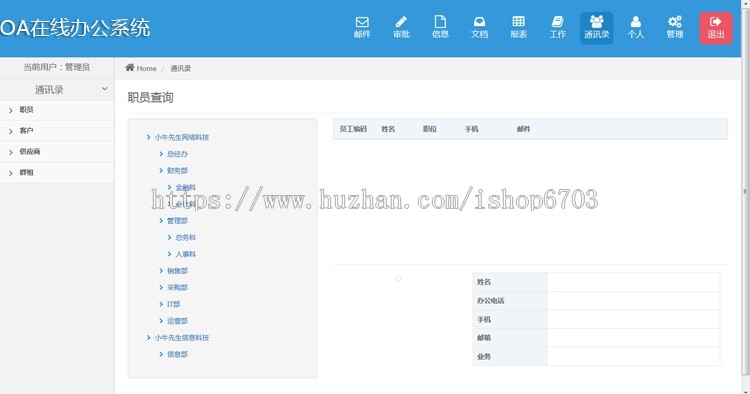Click the 邮件 column header
The width and height of the screenshot is (750, 394).
click(x=524, y=129)
